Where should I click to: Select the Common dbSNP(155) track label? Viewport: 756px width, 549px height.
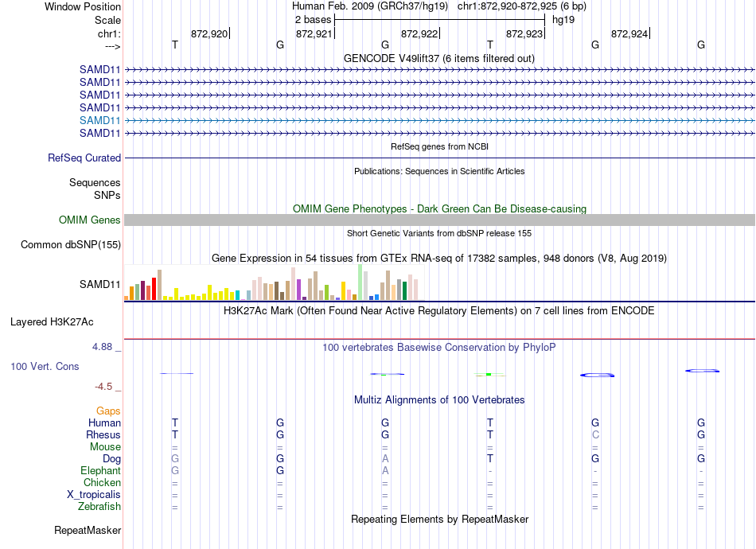tap(70, 244)
